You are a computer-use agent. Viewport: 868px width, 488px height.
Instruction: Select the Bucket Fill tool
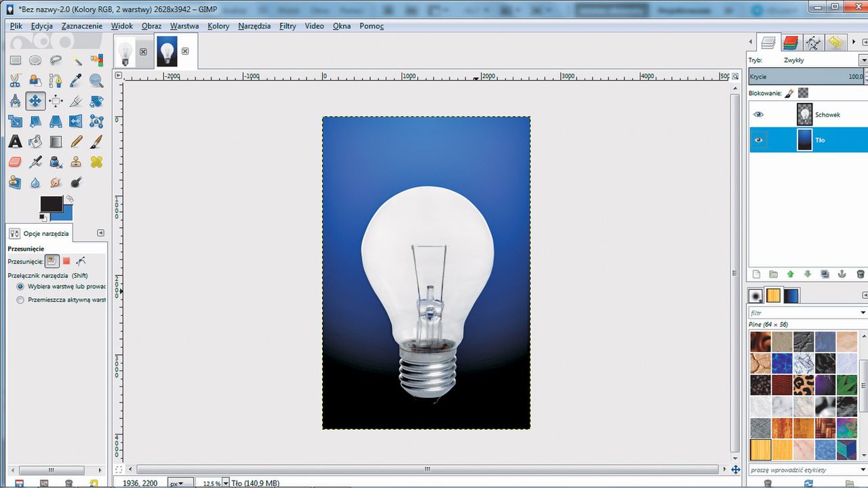pos(35,142)
